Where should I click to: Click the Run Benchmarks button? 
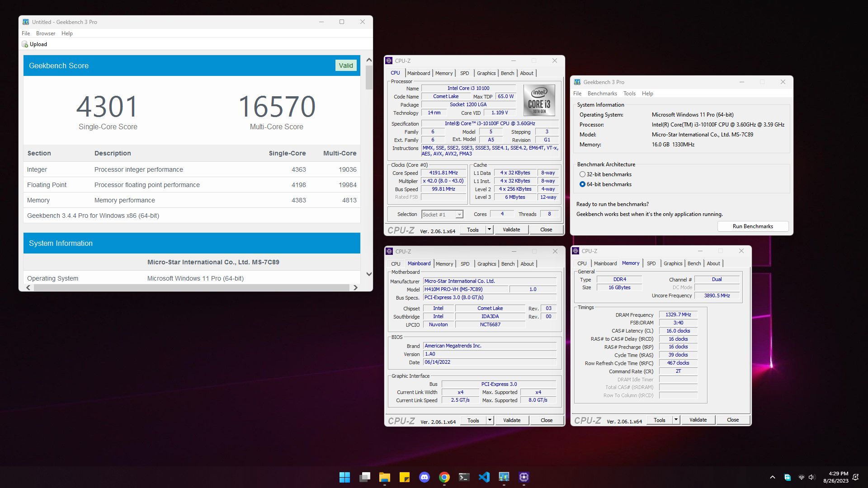[753, 226]
